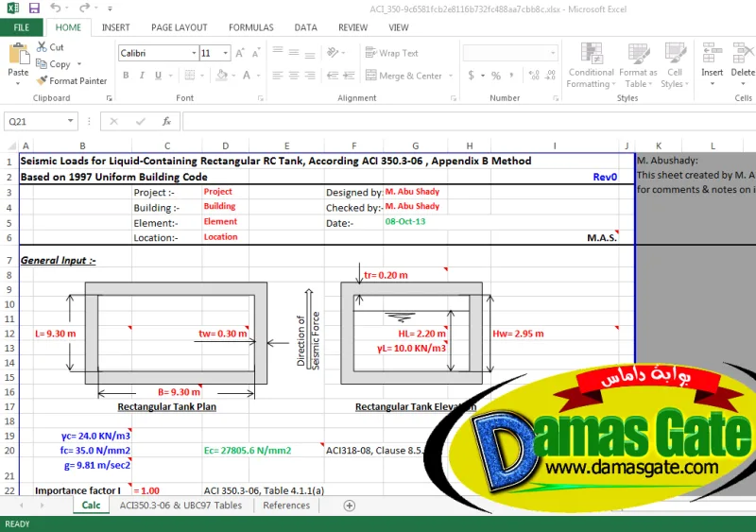Open the Font Color dropdown arrow

coord(259,76)
